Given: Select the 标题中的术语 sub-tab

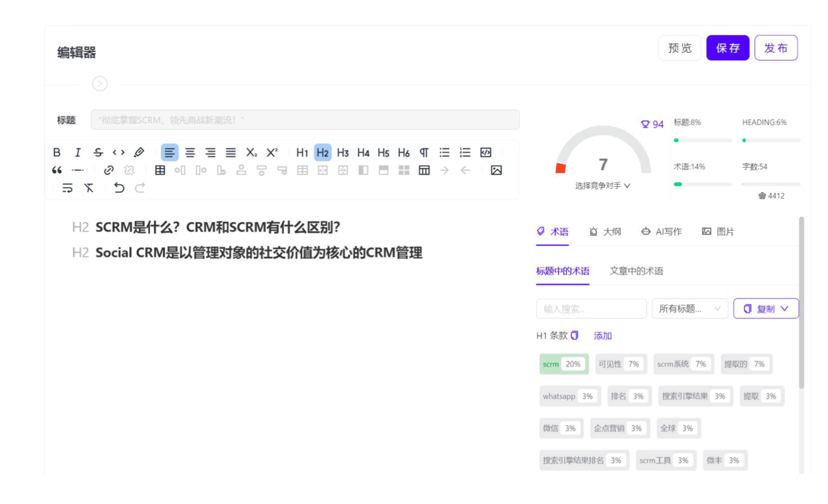Looking at the screenshot, I should pos(563,271).
